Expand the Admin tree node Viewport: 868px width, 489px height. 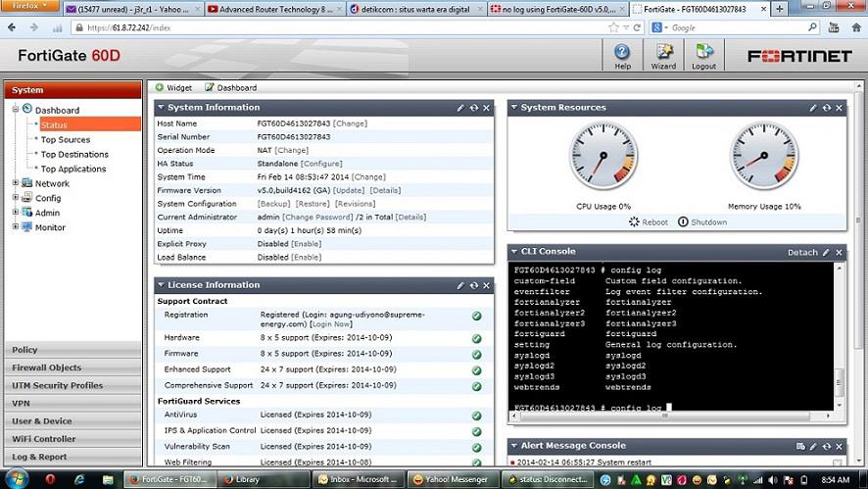(16, 212)
